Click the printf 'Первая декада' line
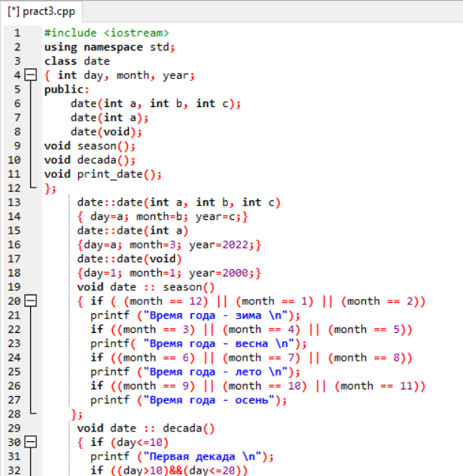463x476 pixels. (x=182, y=456)
